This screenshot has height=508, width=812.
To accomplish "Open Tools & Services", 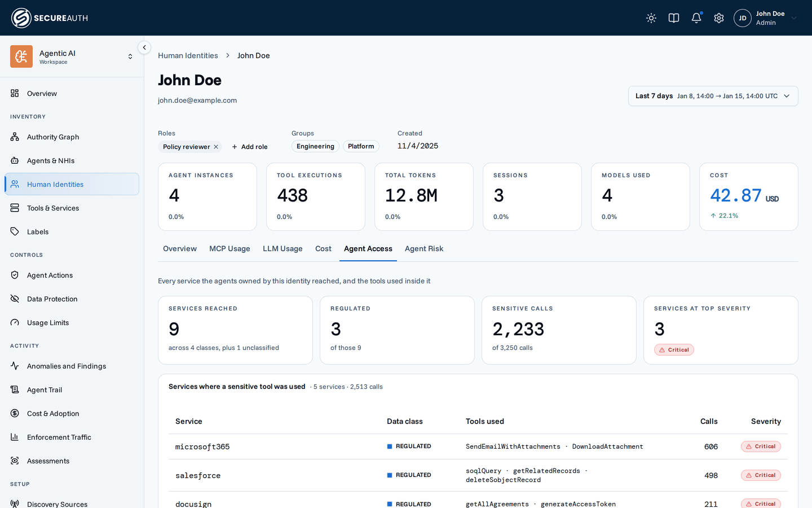I will click(72, 208).
